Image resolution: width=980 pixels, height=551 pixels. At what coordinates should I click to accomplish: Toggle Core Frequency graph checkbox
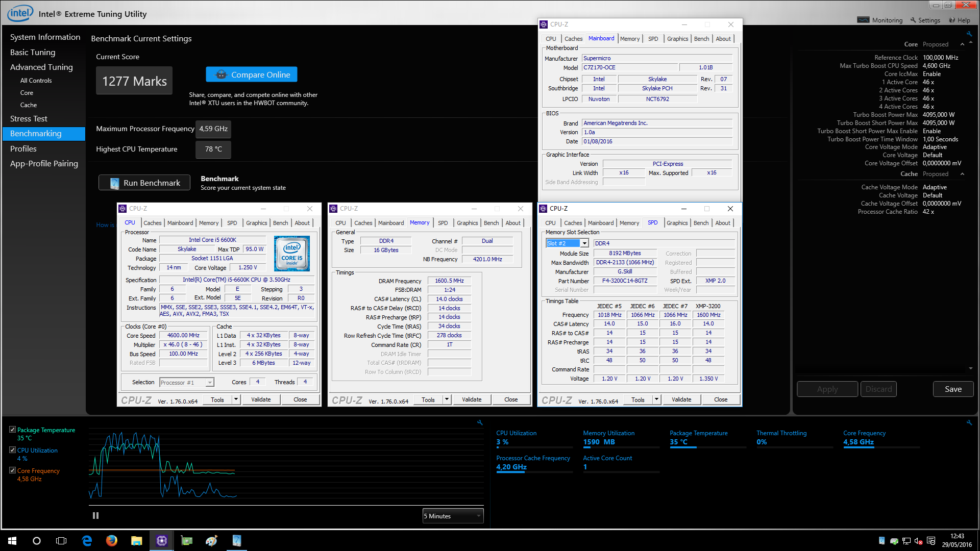pos(12,470)
